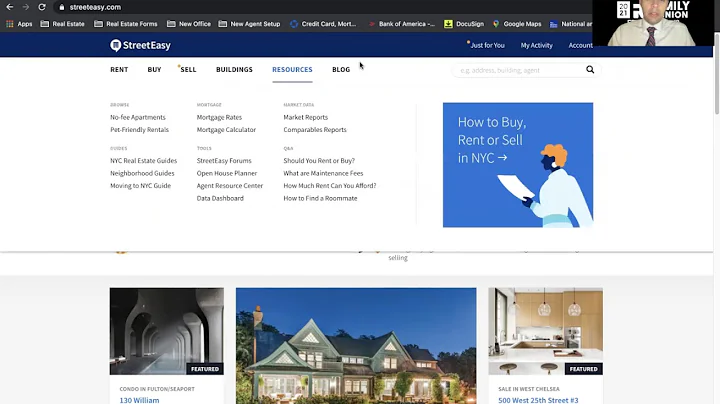
Task: Open Mortgage Calculator link
Action: 226,129
